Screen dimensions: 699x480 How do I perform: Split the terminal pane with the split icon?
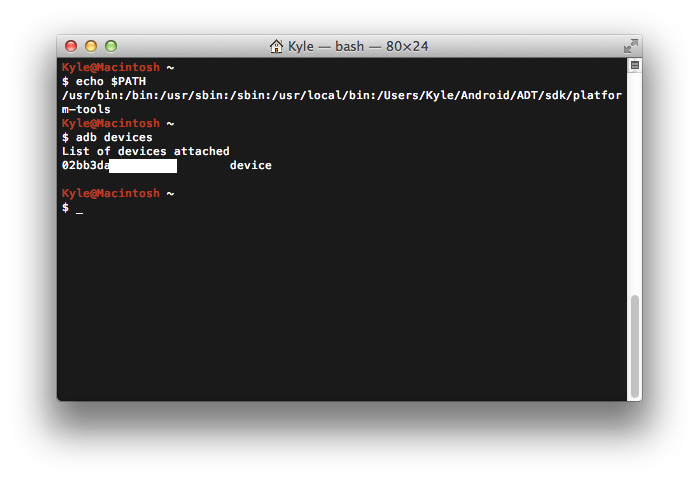(634, 66)
